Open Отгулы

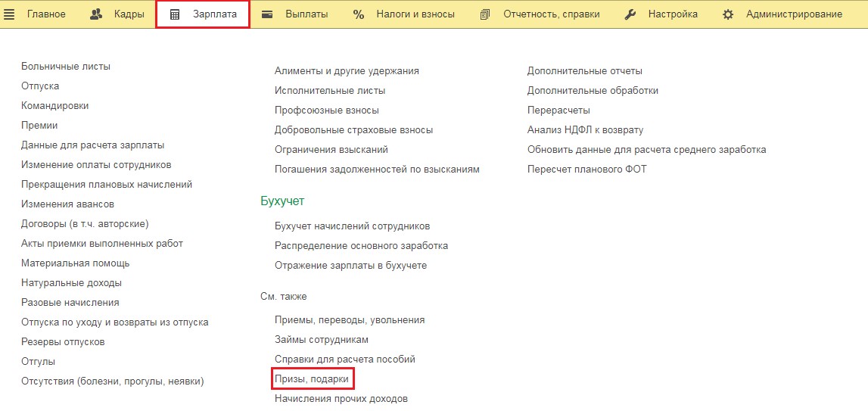[x=38, y=362]
